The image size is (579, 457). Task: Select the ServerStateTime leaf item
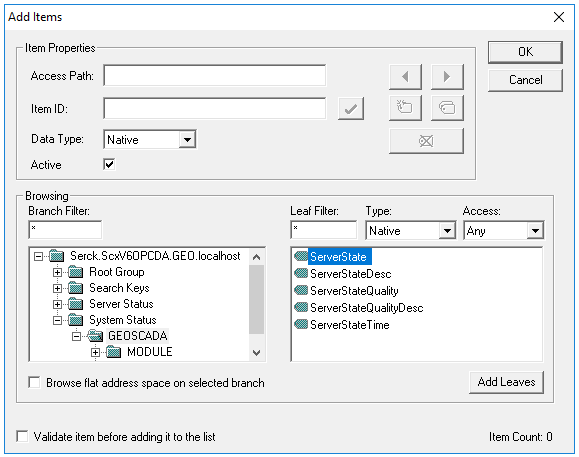point(349,325)
